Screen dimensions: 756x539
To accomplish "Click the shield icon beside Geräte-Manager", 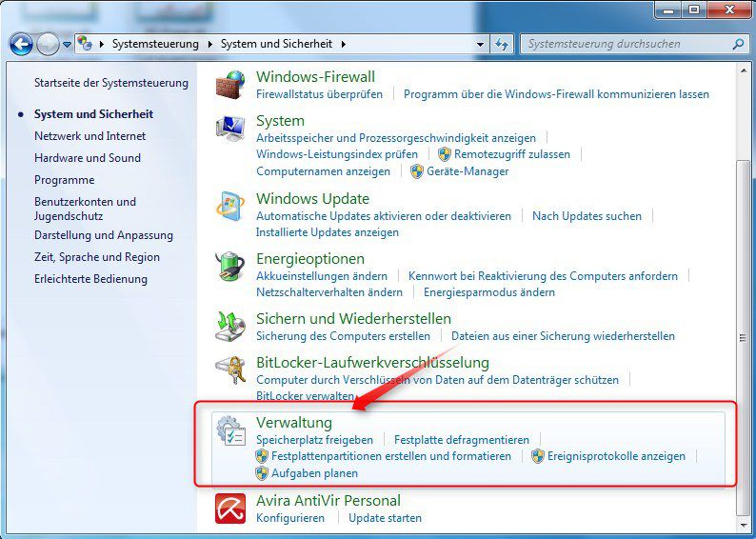I will click(417, 171).
